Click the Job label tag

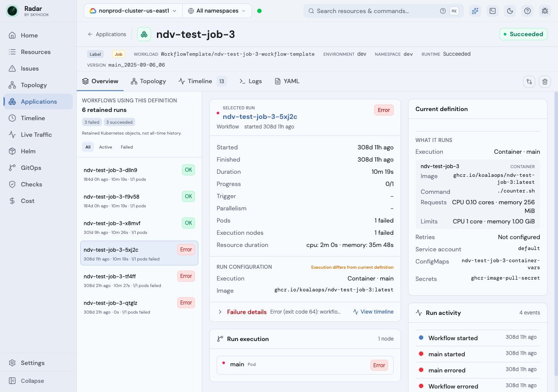[x=118, y=54]
